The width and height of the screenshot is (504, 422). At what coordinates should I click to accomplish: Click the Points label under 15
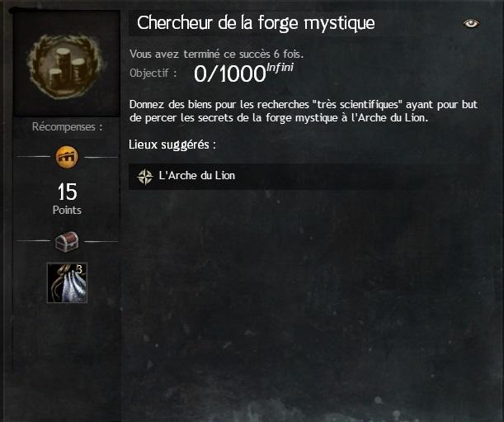67,211
